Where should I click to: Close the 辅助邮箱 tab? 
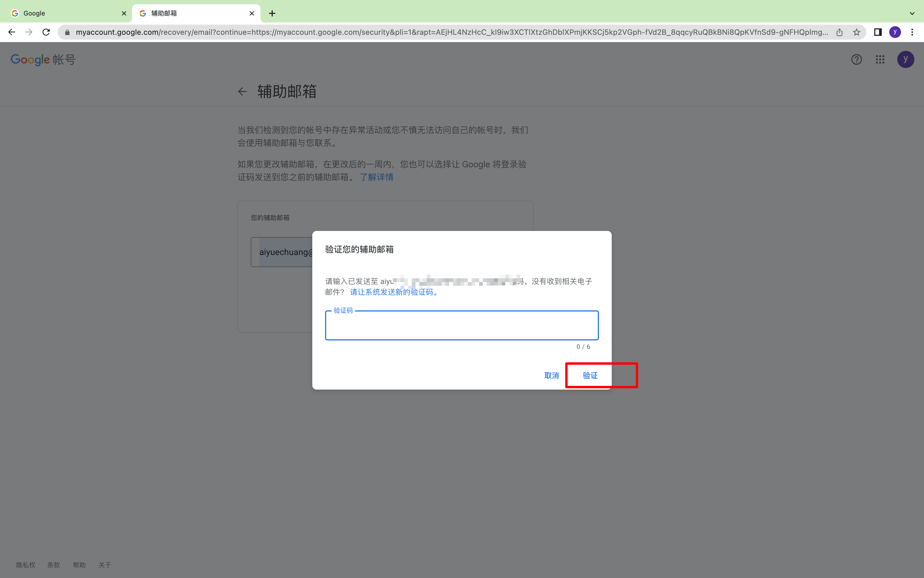click(252, 13)
